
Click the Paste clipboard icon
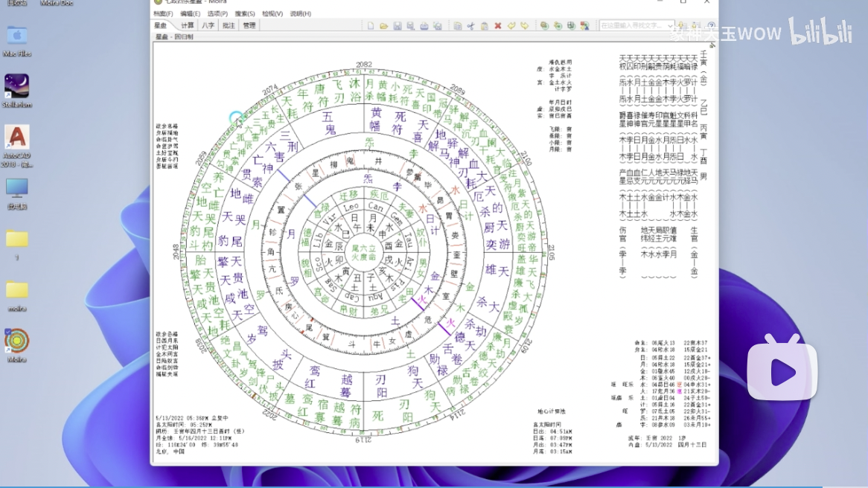pos(484,26)
